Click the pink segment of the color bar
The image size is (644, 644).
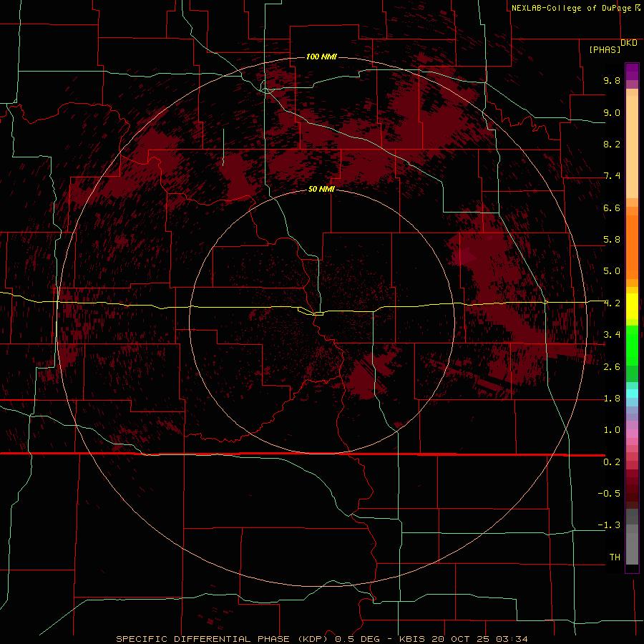pyautogui.click(x=632, y=434)
